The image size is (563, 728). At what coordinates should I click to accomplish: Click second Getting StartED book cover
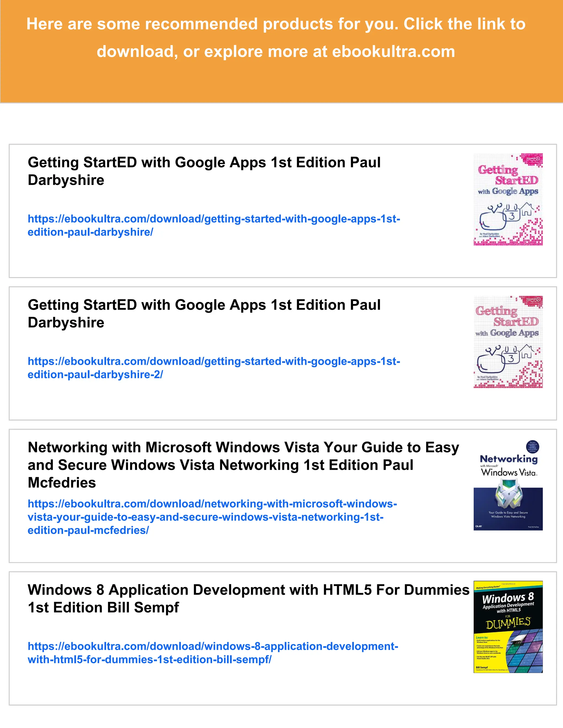coord(508,342)
